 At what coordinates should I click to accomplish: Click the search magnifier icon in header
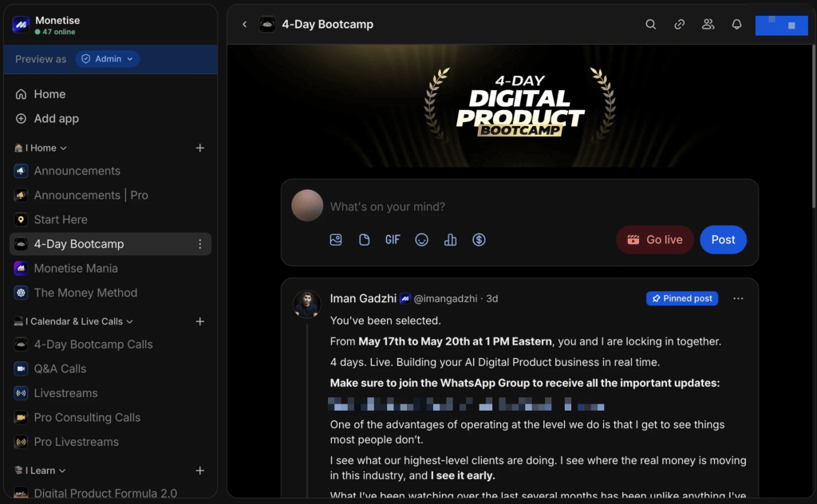[x=650, y=25]
